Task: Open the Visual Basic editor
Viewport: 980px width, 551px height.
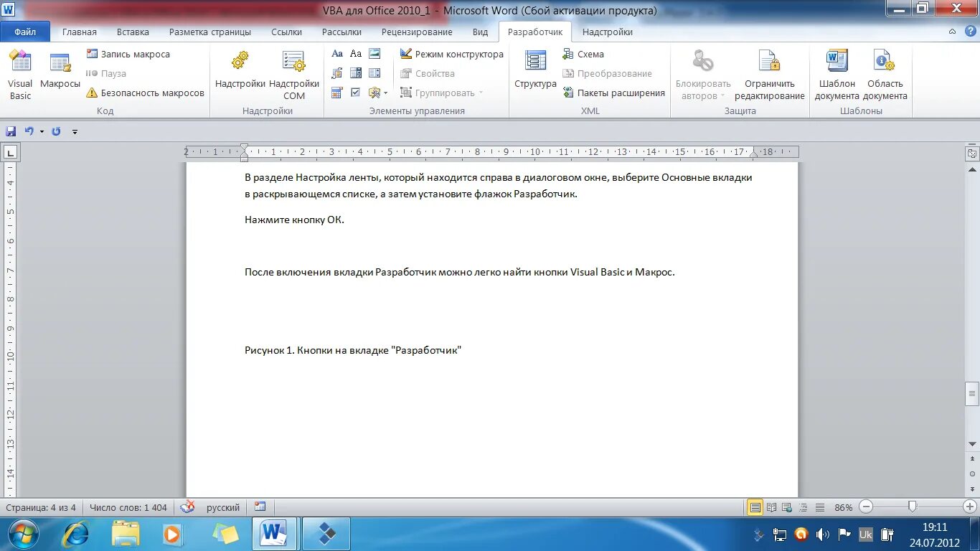Action: [20, 75]
